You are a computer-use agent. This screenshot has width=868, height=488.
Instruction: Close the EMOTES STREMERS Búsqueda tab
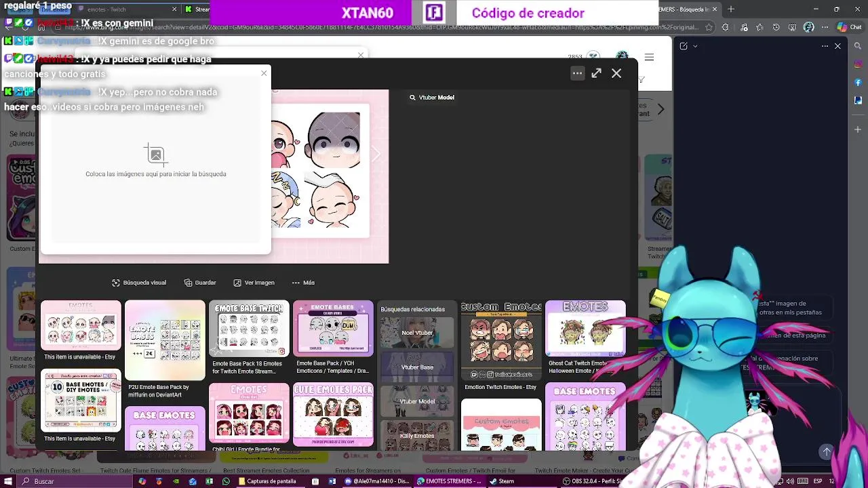tap(714, 9)
